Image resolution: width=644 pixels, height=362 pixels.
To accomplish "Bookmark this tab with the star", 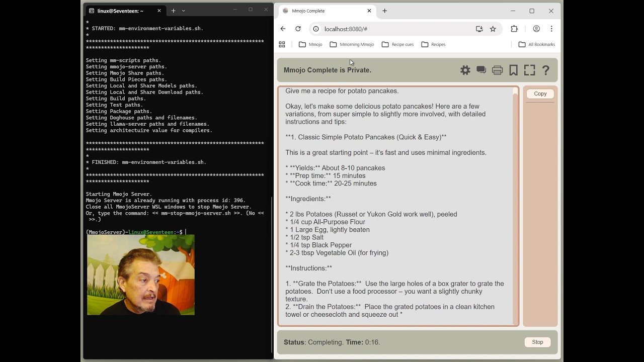I will [493, 29].
